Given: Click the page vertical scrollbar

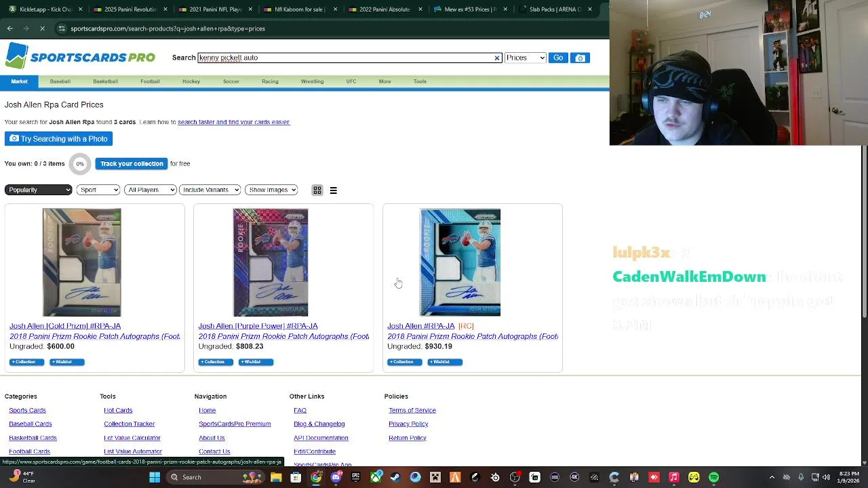Looking at the screenshot, I should pos(864,231).
